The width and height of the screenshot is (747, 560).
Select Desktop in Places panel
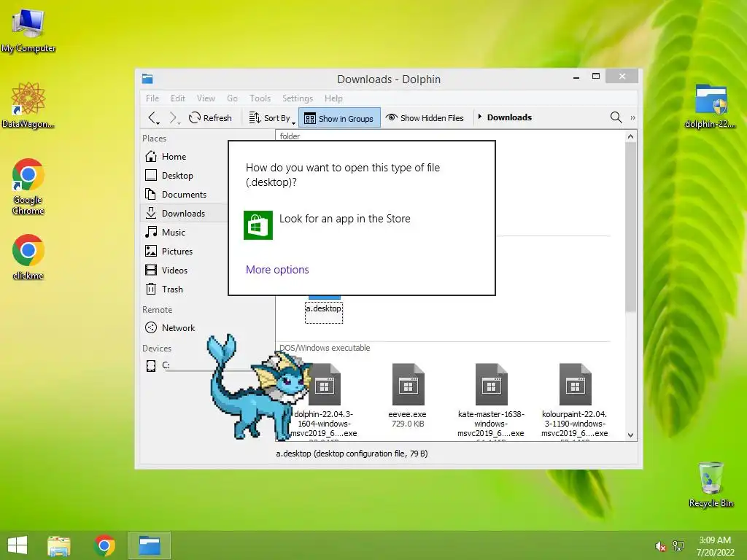point(184,175)
